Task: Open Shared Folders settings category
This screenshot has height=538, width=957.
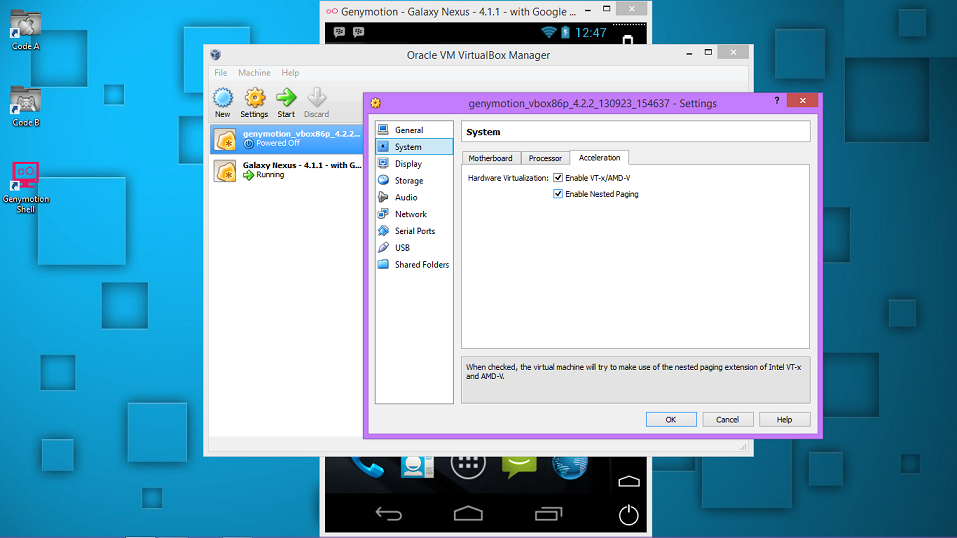Action: click(x=414, y=264)
